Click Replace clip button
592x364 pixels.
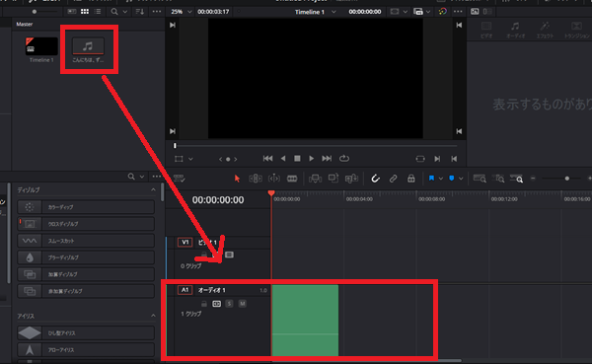[351, 179]
